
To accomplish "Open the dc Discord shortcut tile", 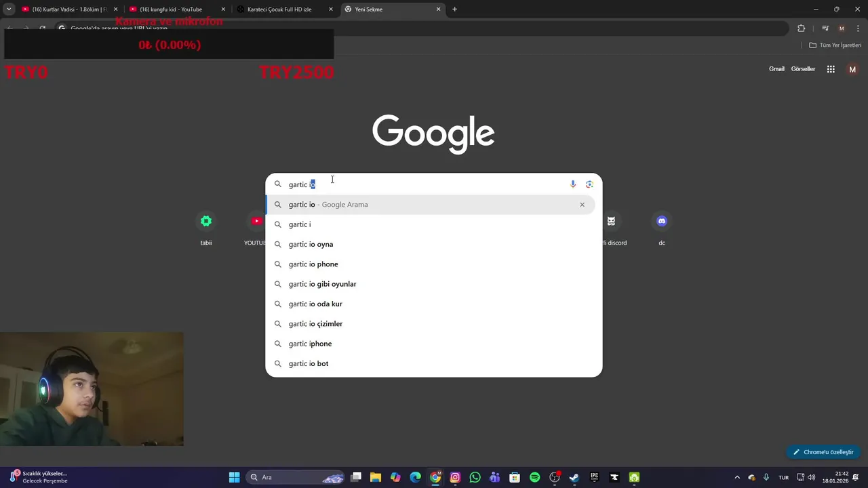I will pyautogui.click(x=662, y=229).
